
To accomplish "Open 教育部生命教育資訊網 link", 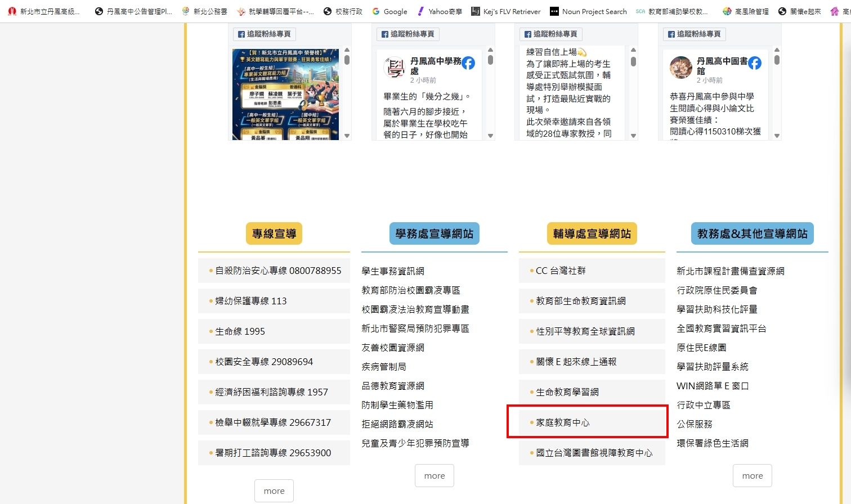I will point(592,301).
